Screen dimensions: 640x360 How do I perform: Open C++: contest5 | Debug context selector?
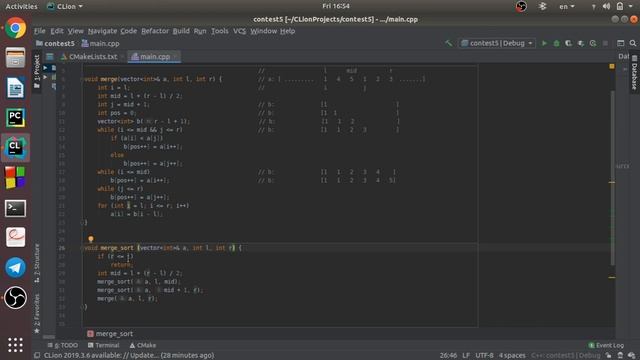click(566, 355)
